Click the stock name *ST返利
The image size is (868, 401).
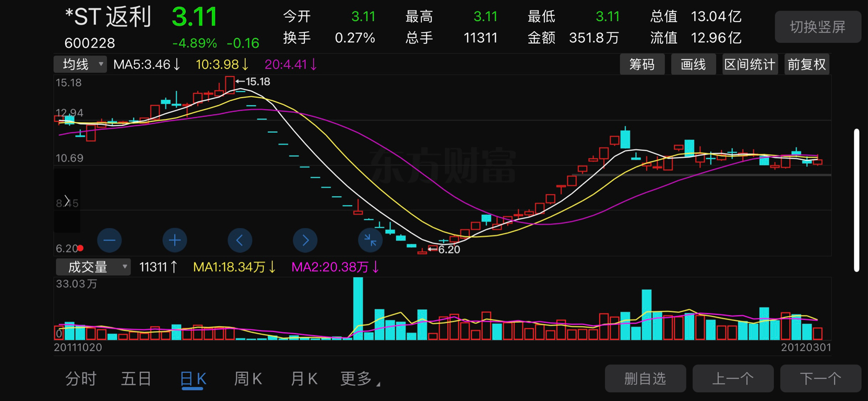pos(108,17)
